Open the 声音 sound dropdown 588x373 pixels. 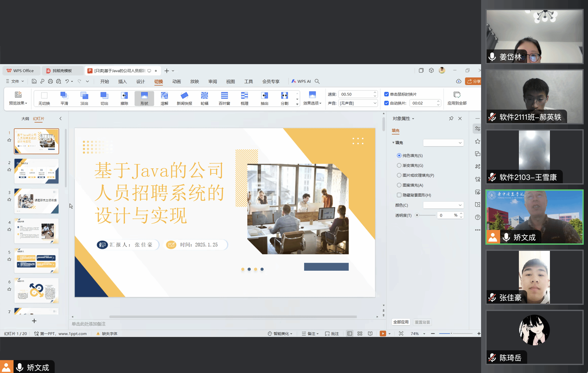pyautogui.click(x=358, y=103)
